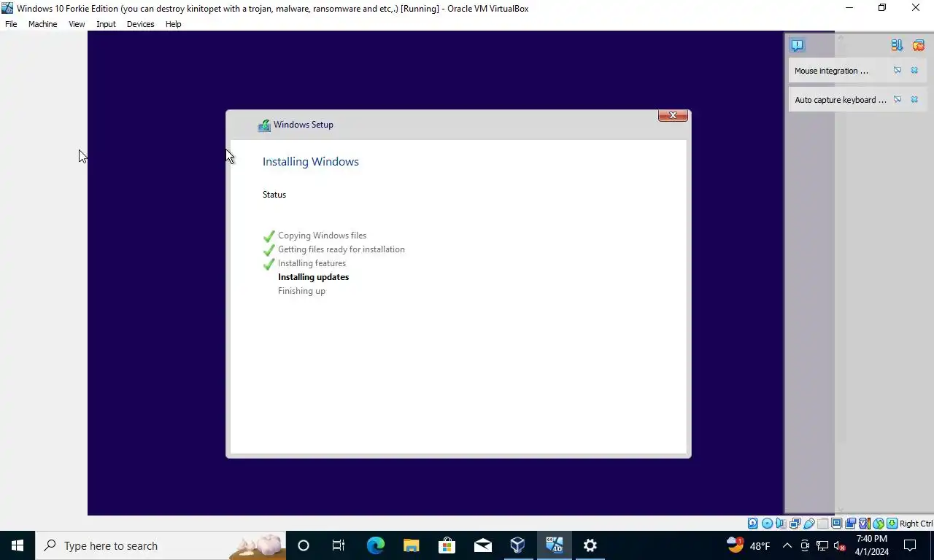934x560 pixels.
Task: Open the VirtualBox Manager taskbar icon
Action: pyautogui.click(x=518, y=545)
